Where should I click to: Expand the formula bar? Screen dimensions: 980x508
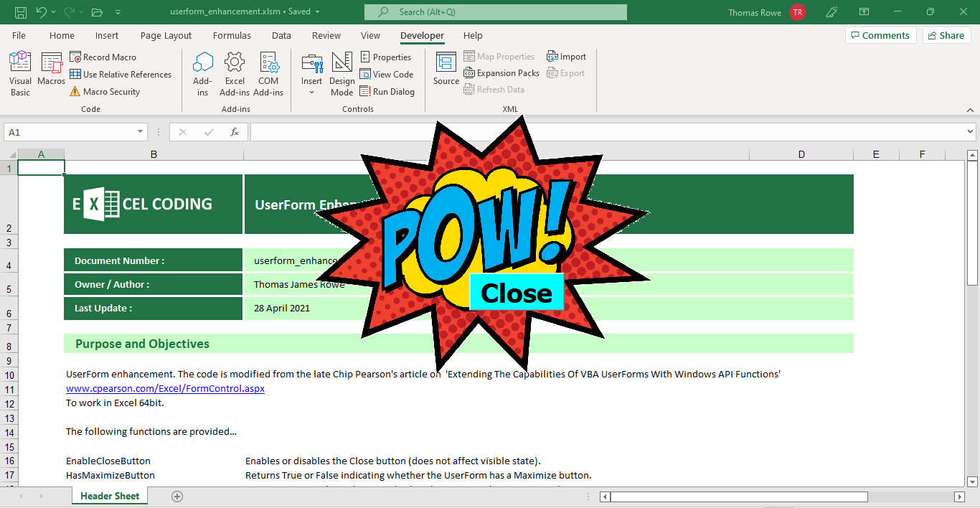pyautogui.click(x=971, y=132)
